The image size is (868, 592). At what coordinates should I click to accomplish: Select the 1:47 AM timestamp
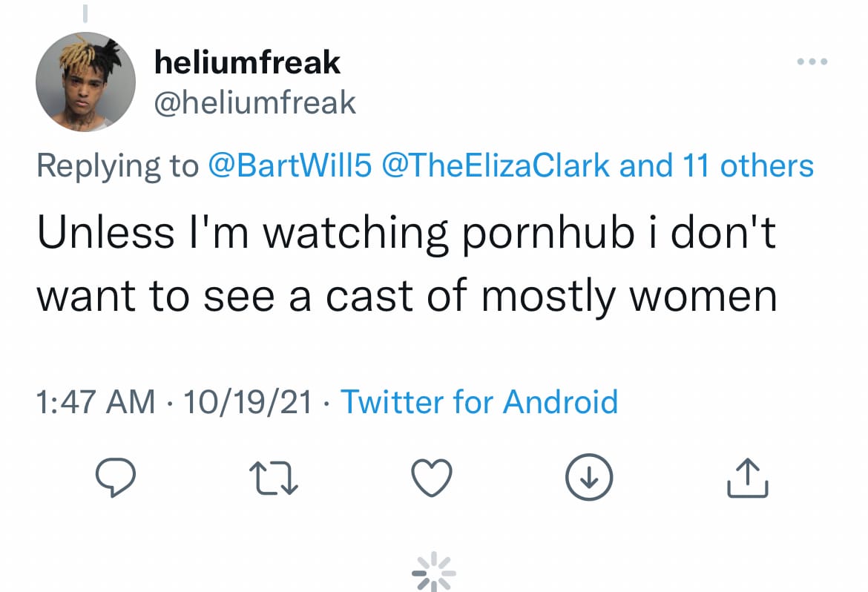[x=96, y=401]
